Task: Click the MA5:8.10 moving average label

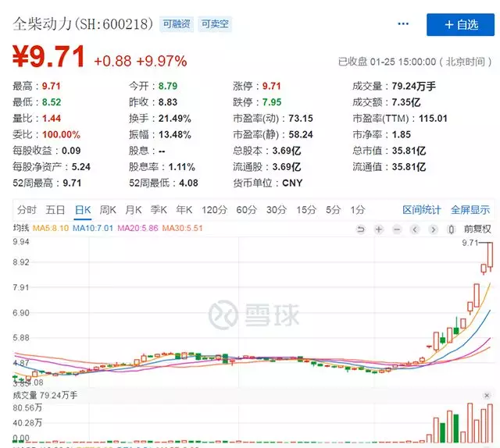Action: tap(51, 228)
